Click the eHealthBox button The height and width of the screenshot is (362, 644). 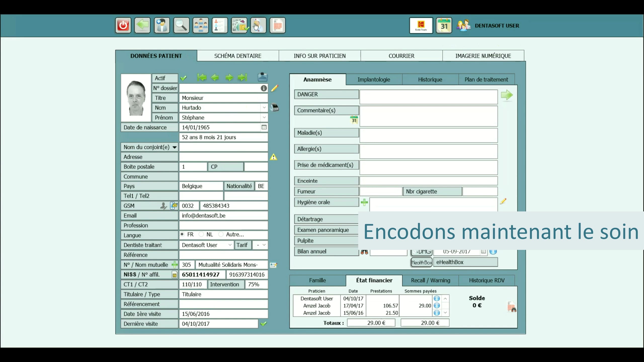(x=465, y=262)
